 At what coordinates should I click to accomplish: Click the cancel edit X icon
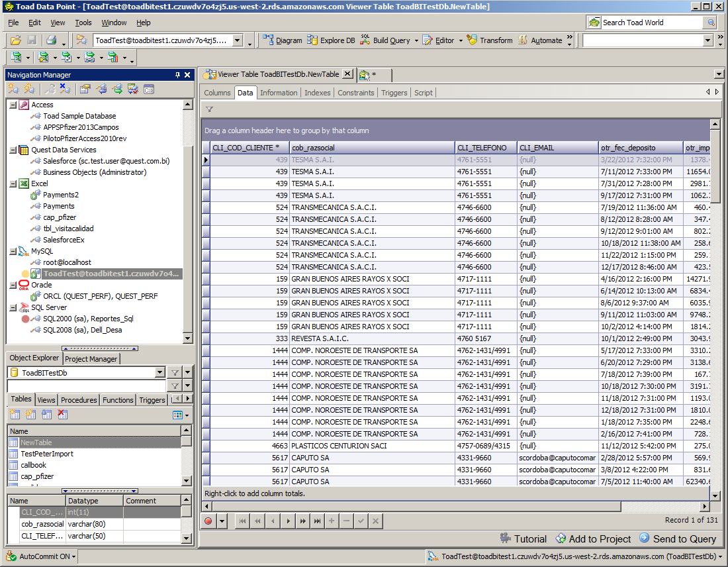(376, 521)
